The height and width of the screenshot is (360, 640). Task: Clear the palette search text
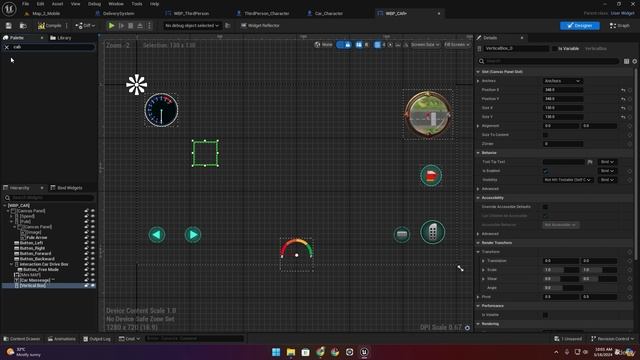pos(7,47)
